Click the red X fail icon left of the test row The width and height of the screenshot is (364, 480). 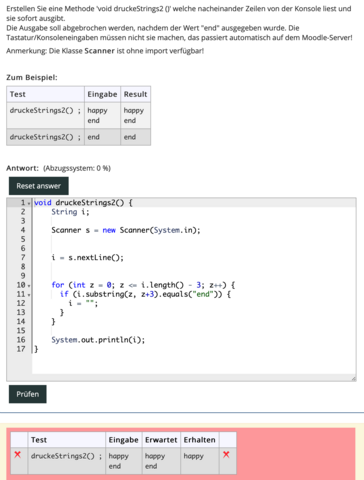[18, 455]
